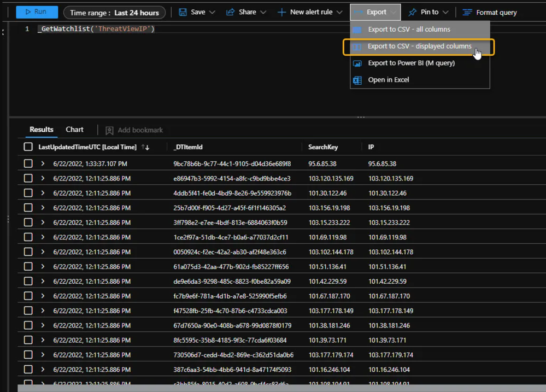546x392 pixels.
Task: Click the Save disk icon
Action: pyautogui.click(x=183, y=12)
